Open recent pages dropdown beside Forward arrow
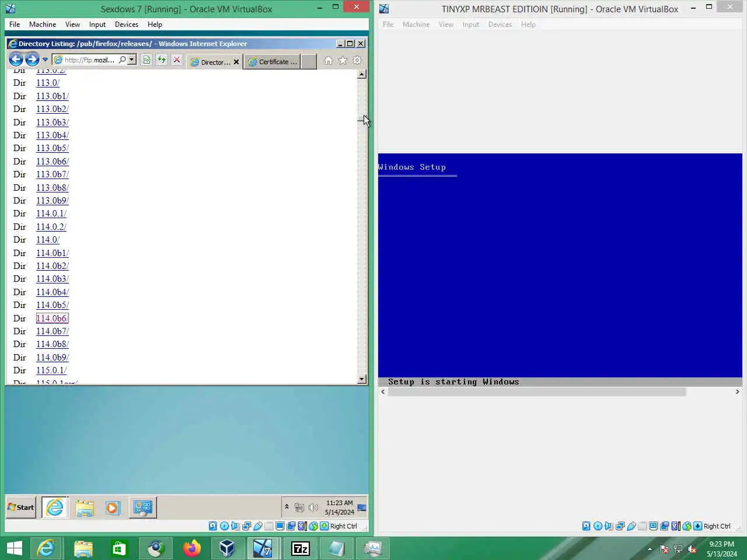The height and width of the screenshot is (560, 747). (x=45, y=60)
